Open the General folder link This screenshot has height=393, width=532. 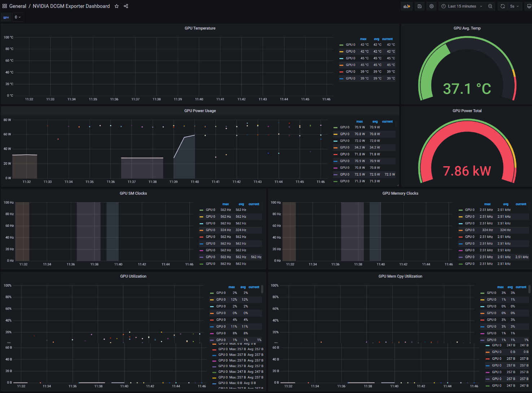pyautogui.click(x=18, y=6)
